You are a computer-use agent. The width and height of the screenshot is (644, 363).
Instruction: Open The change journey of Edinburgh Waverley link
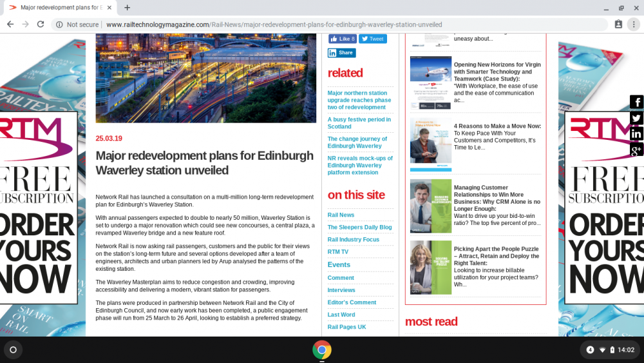point(357,142)
